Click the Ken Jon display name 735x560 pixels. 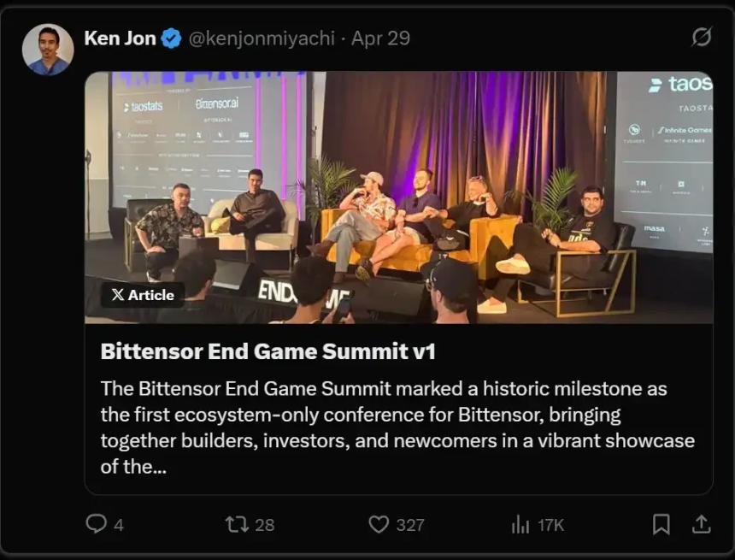pos(120,38)
